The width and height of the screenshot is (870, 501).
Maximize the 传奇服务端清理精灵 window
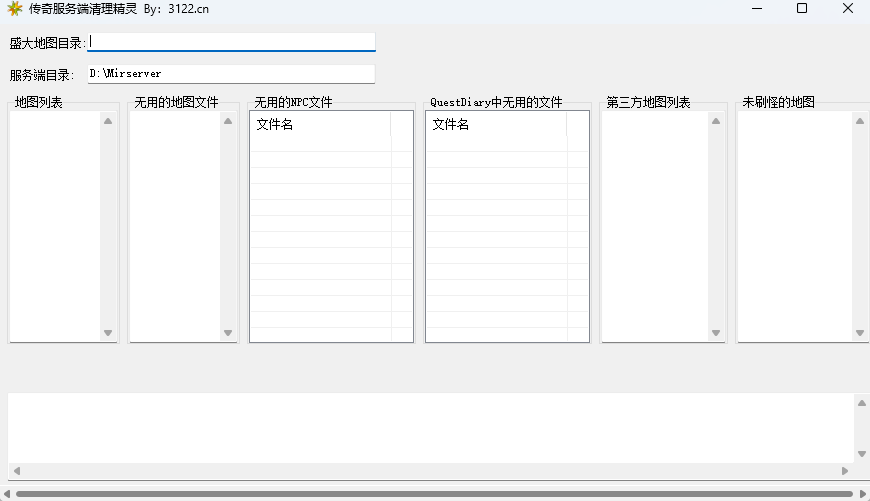coord(802,8)
